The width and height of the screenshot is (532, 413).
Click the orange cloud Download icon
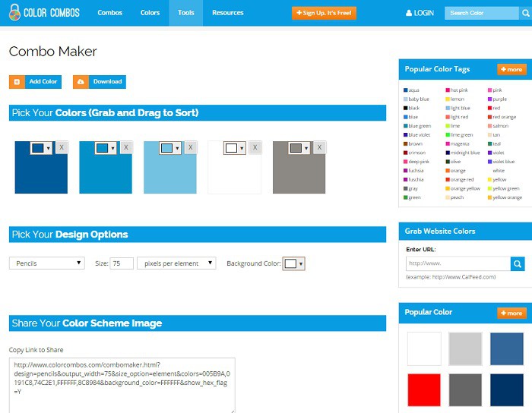(x=80, y=82)
